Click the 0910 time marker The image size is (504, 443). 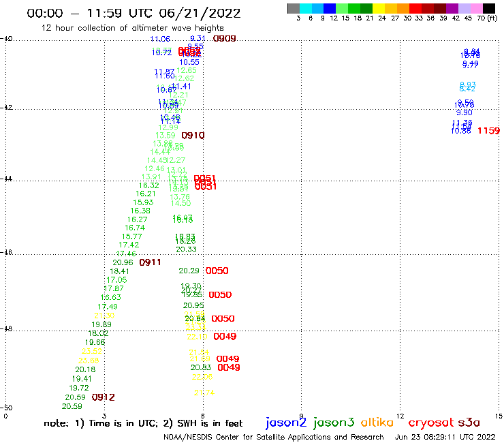(193, 136)
